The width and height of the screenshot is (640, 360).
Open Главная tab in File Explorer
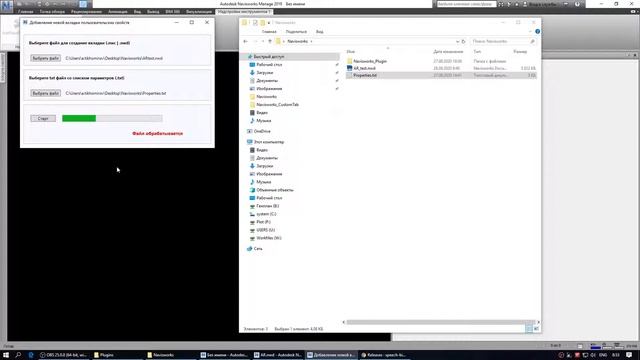(x=269, y=31)
